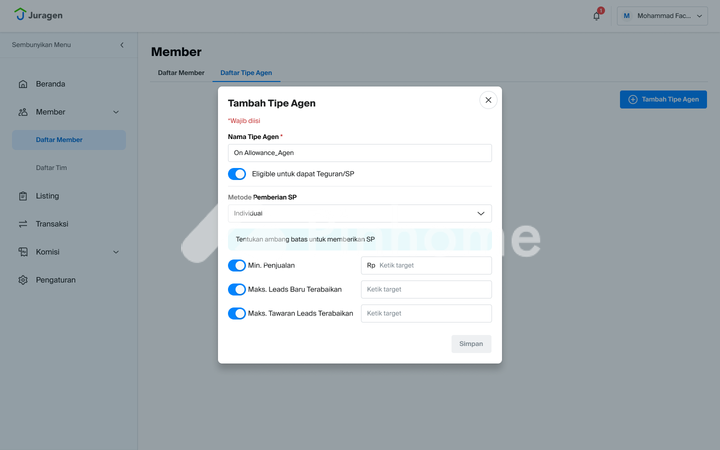720x450 pixels.
Task: Toggle Eligible untuk dapat Teguran/SP switch
Action: 237,174
